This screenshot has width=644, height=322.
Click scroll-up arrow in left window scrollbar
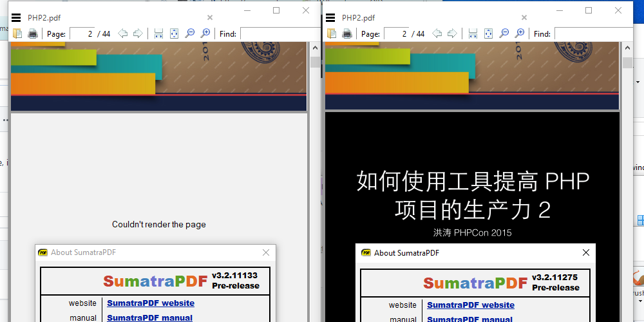(x=315, y=48)
